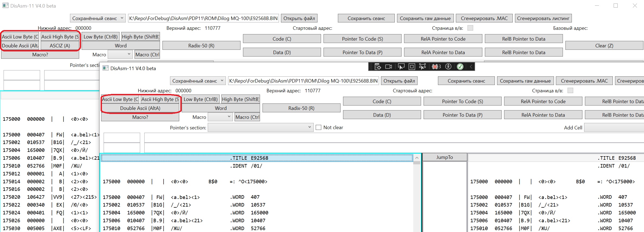Check "Страница в/в" box in background window
The height and width of the screenshot is (232, 644).
470,28
